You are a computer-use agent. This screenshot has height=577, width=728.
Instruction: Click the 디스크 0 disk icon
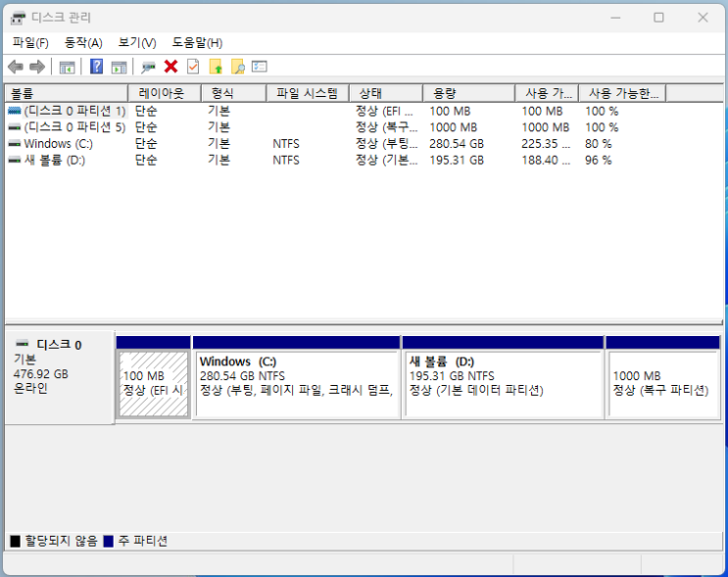coord(22,344)
